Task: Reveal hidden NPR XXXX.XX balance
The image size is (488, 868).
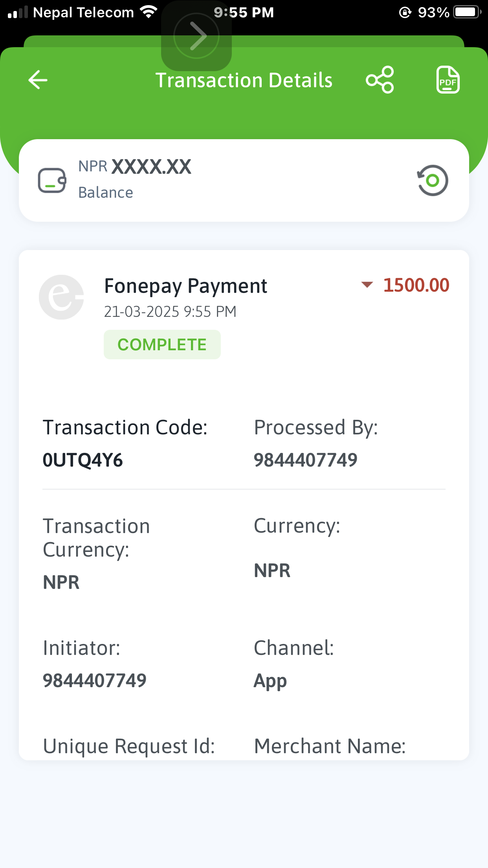Action: click(x=135, y=167)
